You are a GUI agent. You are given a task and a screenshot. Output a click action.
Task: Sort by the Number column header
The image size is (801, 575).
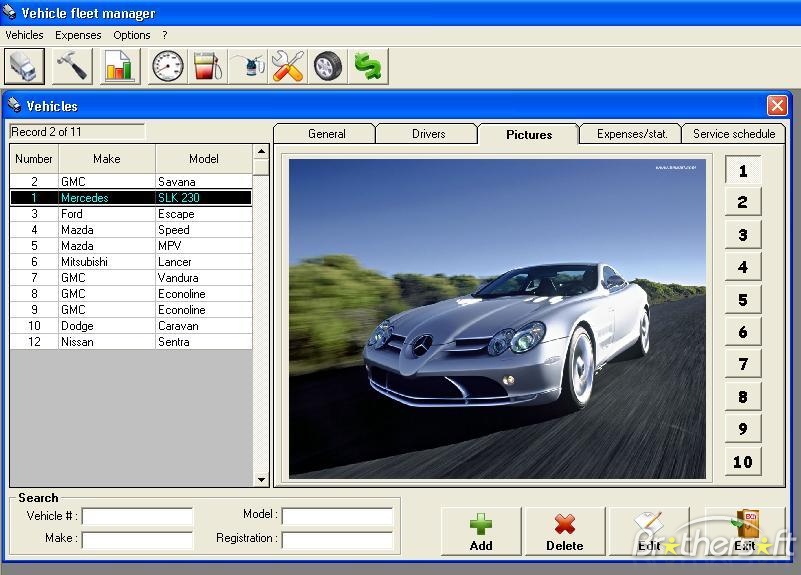[x=34, y=159]
